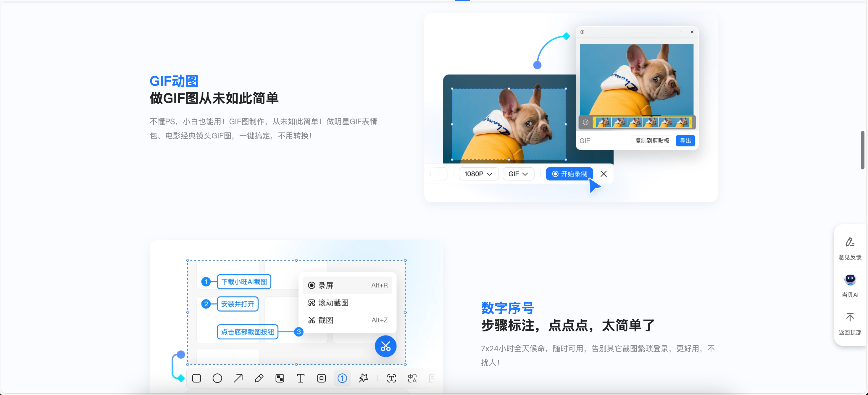This screenshot has width=868, height=395.
Task: Select the 滚动截图 menu entry
Action: (x=347, y=303)
